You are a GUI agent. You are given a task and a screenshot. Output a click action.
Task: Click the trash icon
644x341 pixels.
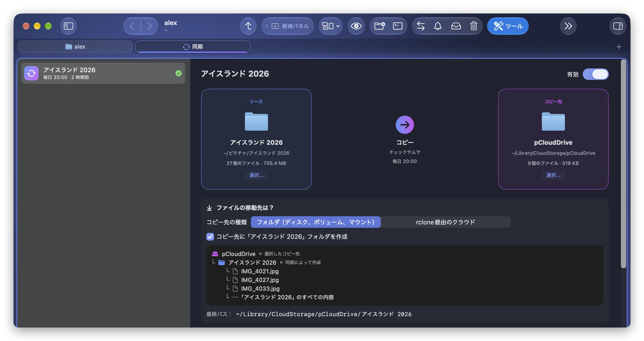(x=474, y=26)
